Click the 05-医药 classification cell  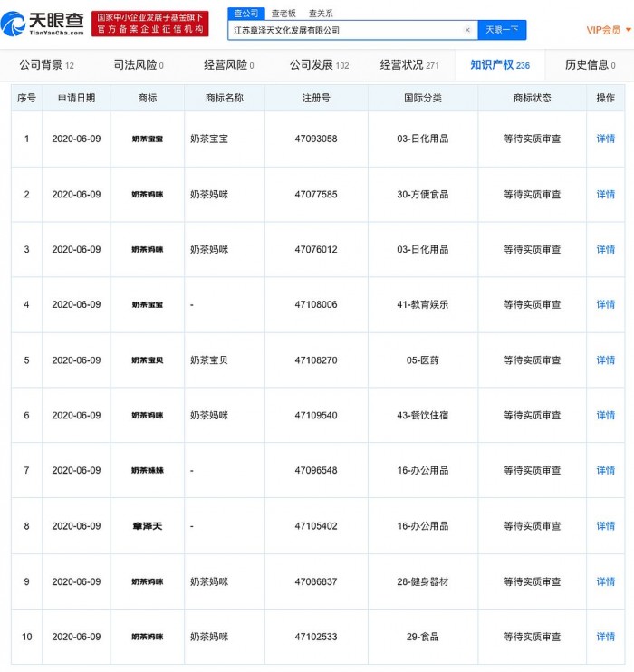pos(423,360)
